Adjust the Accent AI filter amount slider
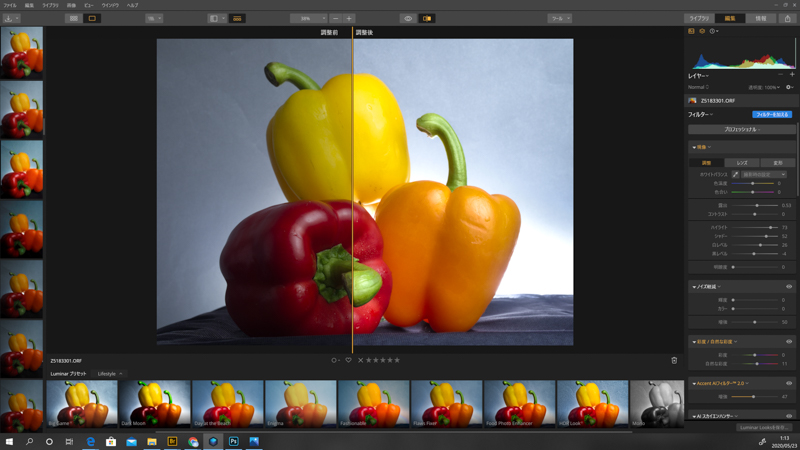 coord(755,396)
